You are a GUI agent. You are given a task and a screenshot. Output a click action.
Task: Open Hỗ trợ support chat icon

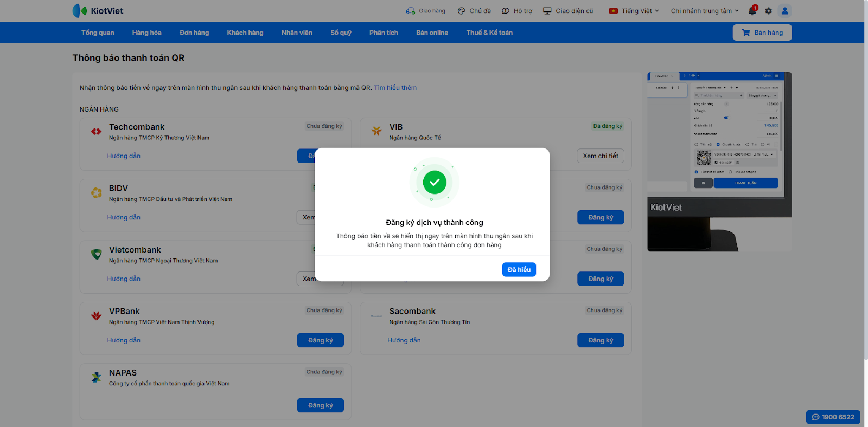pos(506,11)
